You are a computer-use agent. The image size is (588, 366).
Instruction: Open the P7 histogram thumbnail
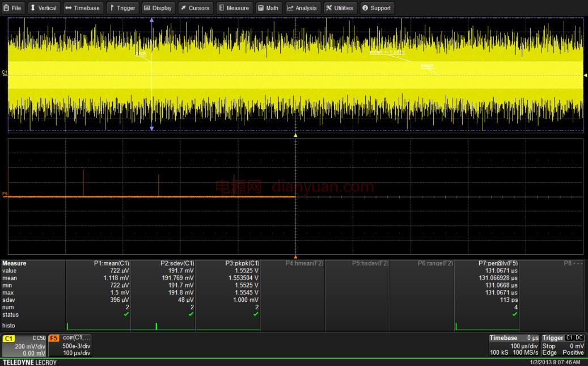(487, 326)
